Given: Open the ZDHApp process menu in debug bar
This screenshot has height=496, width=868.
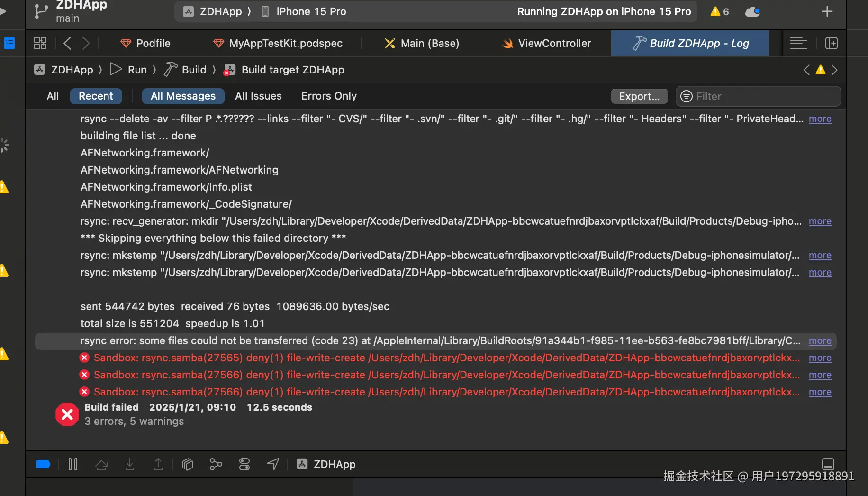Looking at the screenshot, I should 326,464.
